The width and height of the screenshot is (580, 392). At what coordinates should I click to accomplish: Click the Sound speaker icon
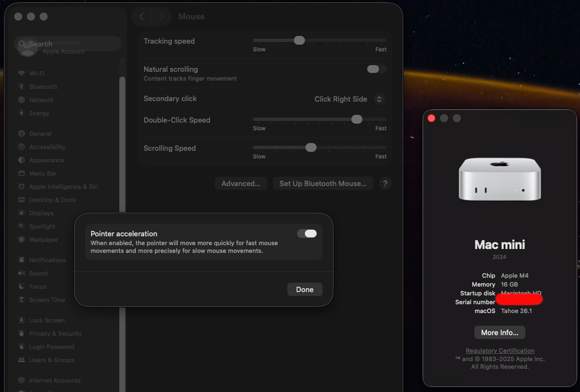(22, 273)
